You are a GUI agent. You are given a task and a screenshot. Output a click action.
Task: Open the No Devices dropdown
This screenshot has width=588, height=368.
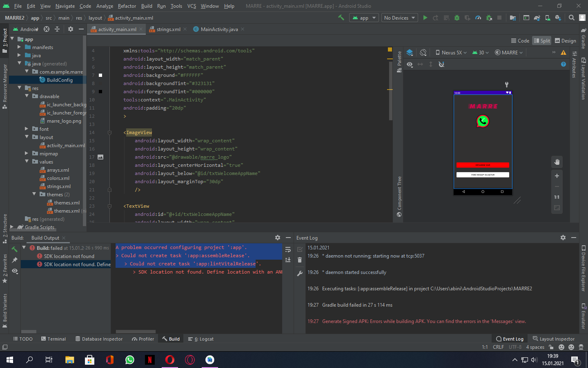point(399,18)
